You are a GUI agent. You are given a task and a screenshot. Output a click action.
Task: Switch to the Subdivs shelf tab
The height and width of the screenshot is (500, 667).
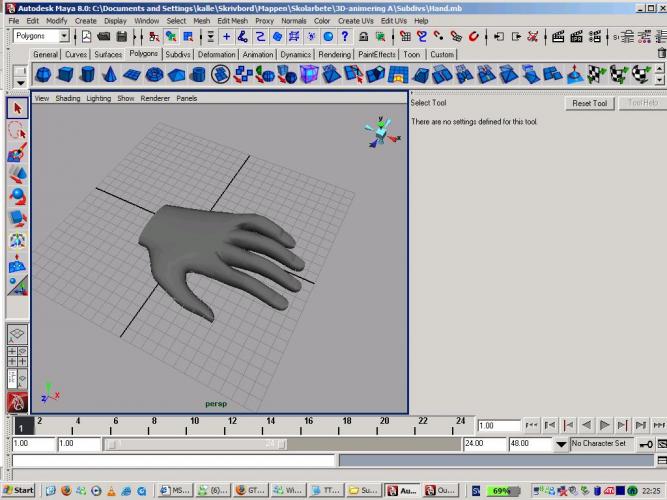click(178, 54)
